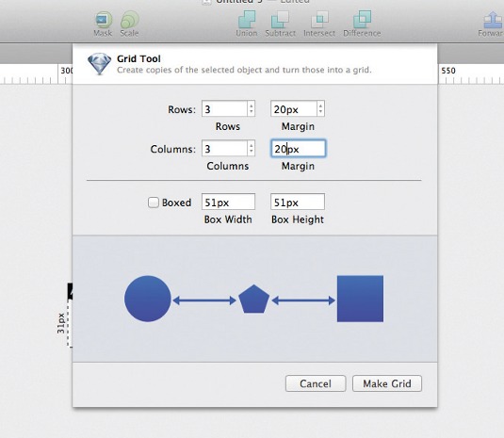Screen dimensions: 504x438
Task: Focus the Columns count input field
Action: click(224, 149)
